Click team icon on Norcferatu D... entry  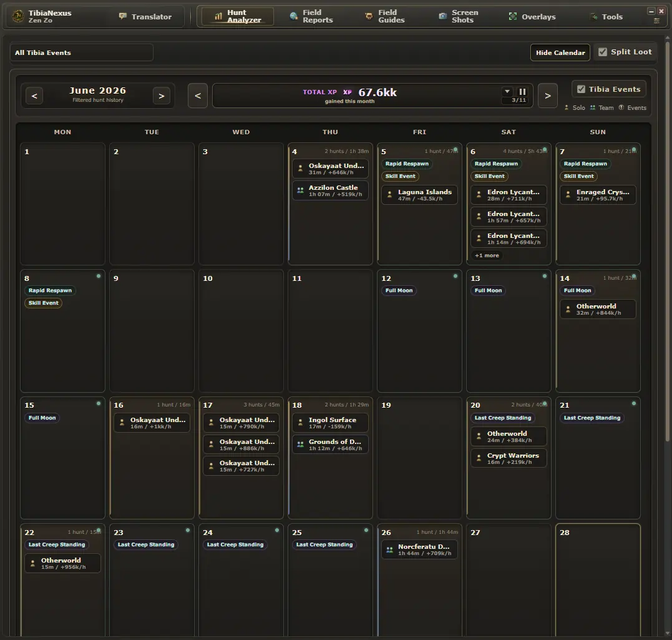(x=389, y=549)
